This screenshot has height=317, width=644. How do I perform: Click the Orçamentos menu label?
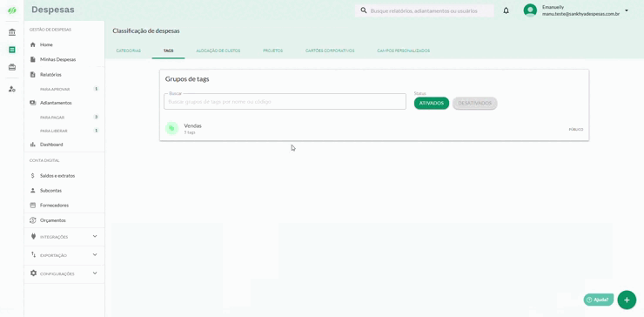53,220
